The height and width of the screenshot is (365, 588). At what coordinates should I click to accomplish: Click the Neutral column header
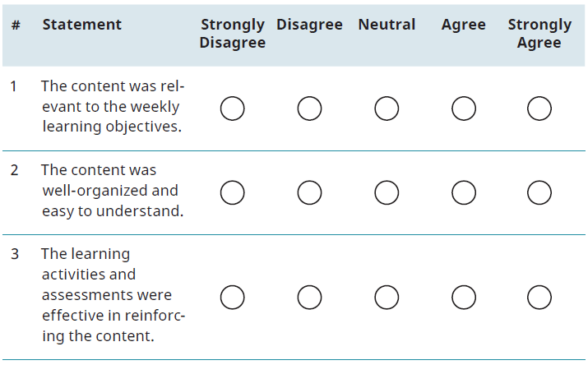click(387, 25)
